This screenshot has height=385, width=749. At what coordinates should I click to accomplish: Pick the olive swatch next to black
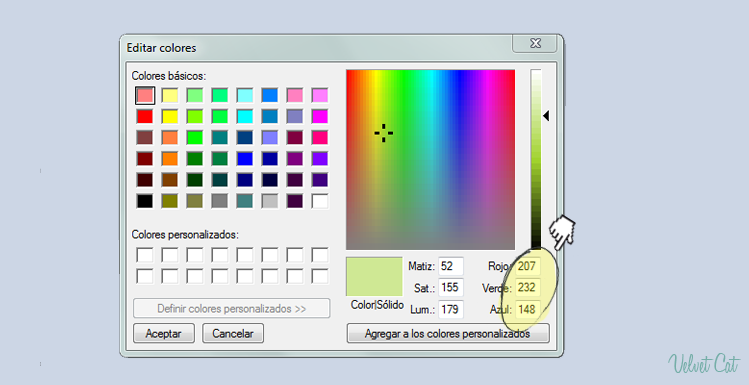[x=170, y=201]
